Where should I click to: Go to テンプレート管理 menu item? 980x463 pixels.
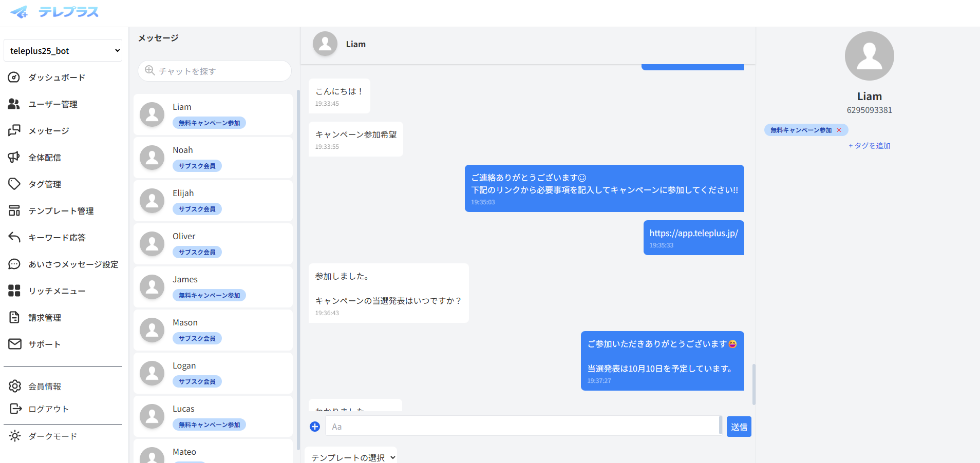click(x=61, y=211)
